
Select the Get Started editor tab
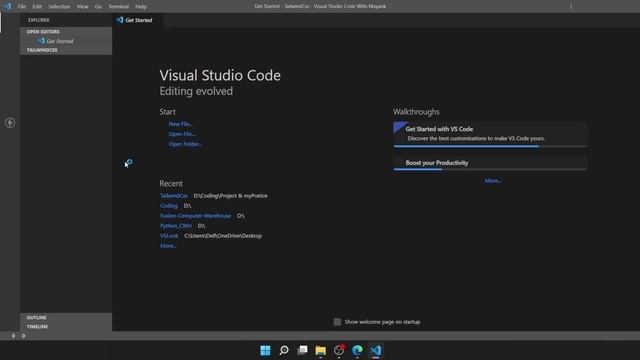point(138,20)
